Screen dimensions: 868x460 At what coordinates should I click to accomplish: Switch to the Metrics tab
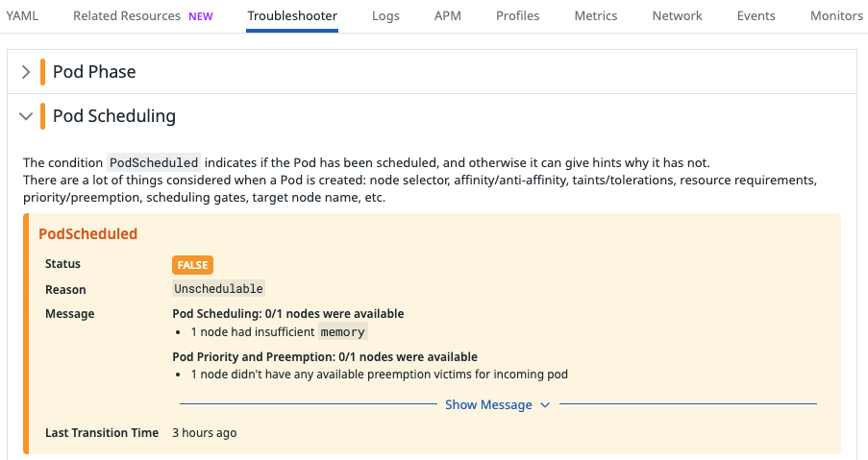[x=596, y=16]
